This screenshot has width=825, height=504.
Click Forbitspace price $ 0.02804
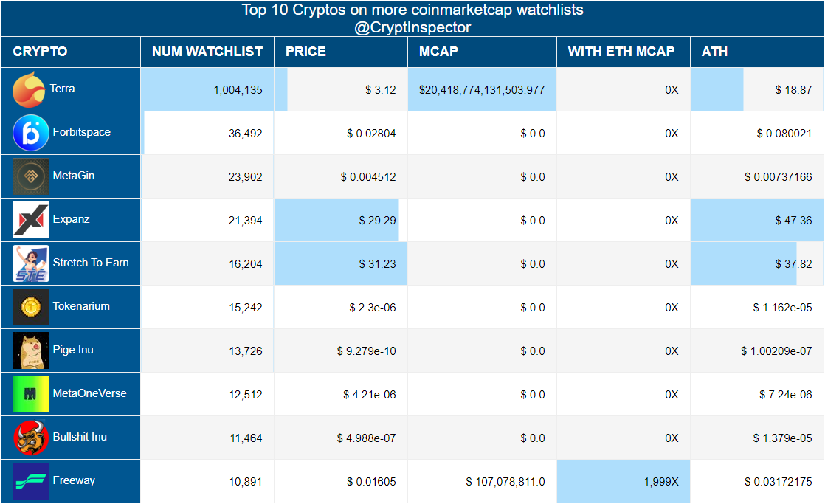pyautogui.click(x=371, y=134)
